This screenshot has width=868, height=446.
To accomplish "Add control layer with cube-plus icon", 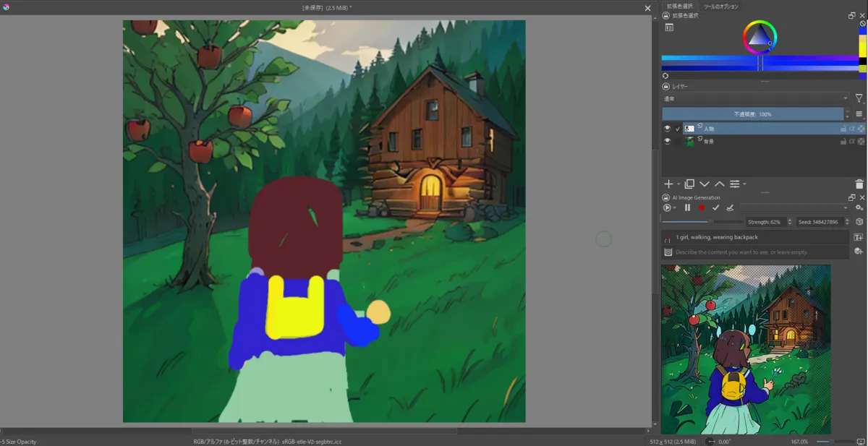I will coord(859,252).
